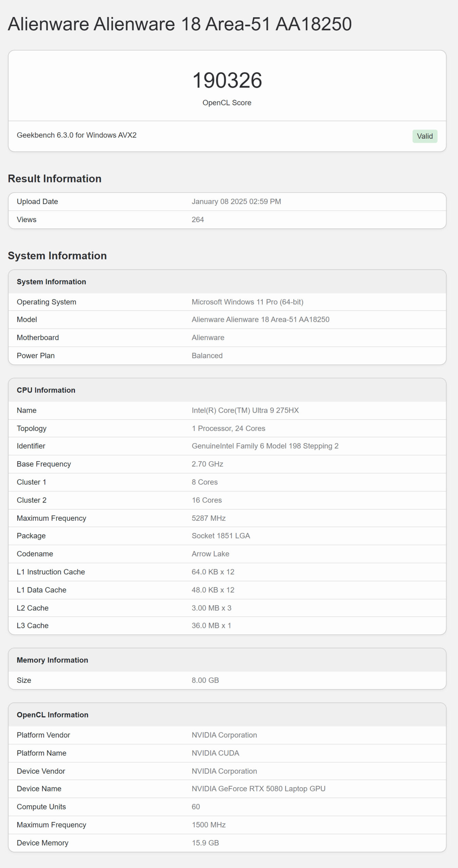The height and width of the screenshot is (868, 458).
Task: Click the Platform Vendor value 'NVIDIA Corporation'
Action: click(x=224, y=735)
